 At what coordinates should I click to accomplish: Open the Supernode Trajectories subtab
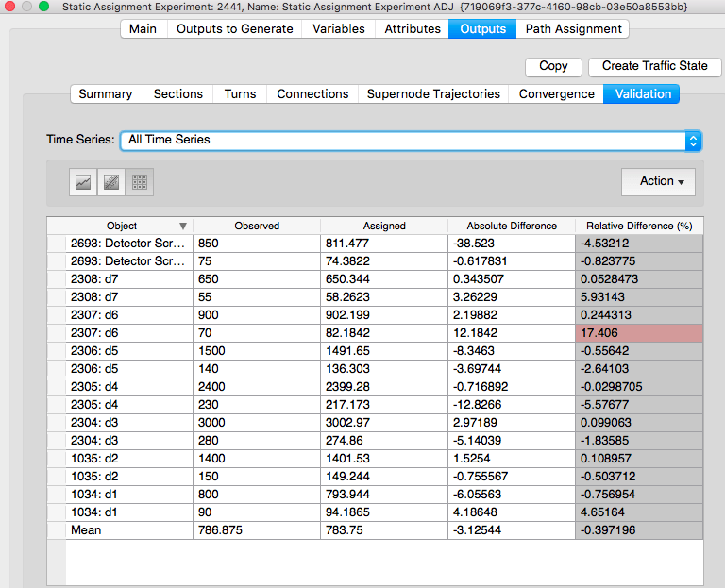point(433,93)
